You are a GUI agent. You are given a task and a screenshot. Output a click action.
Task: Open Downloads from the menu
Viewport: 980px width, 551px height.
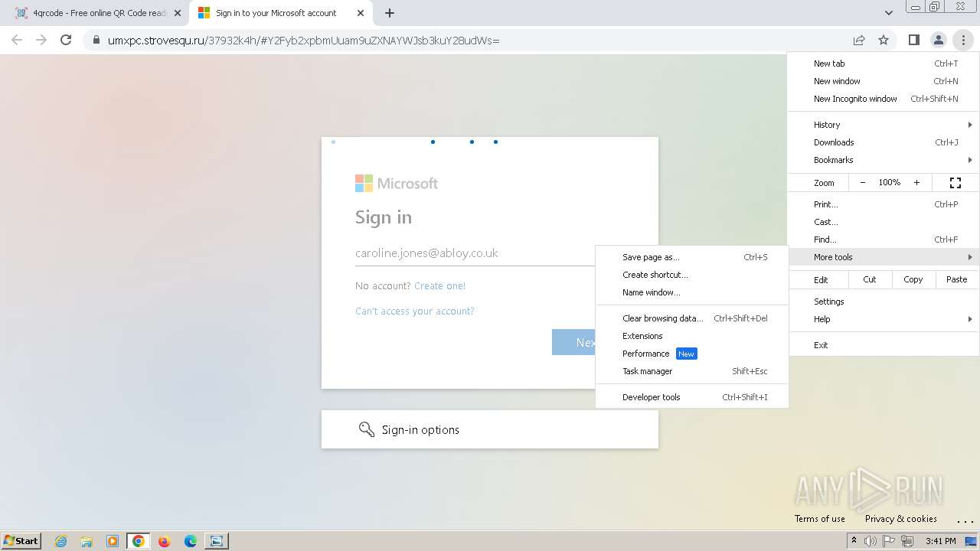point(884,142)
